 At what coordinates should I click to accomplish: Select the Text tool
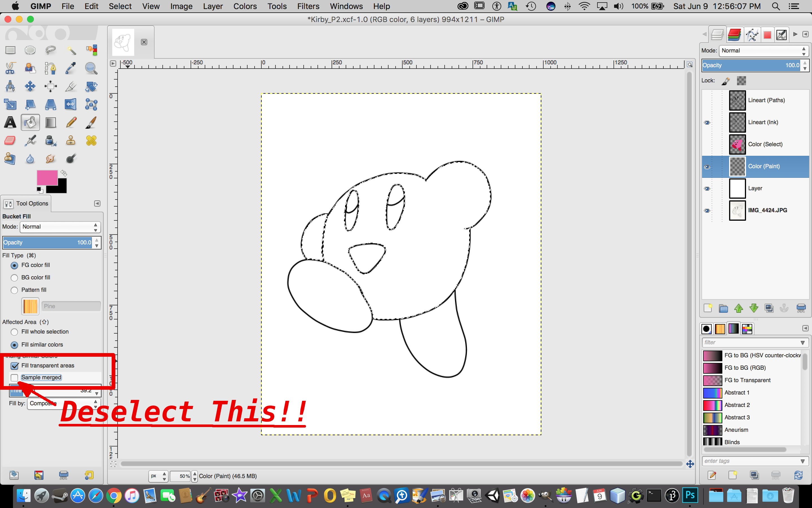10,122
